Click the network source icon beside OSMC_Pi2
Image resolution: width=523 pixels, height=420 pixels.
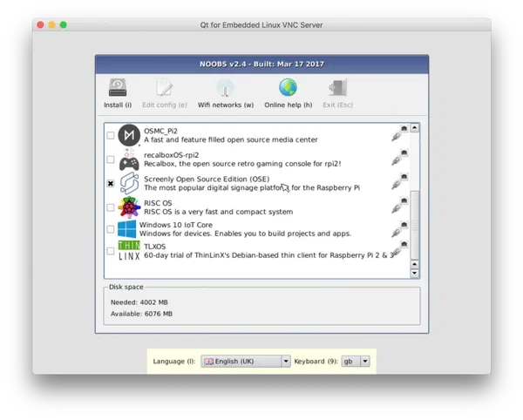[399, 133]
